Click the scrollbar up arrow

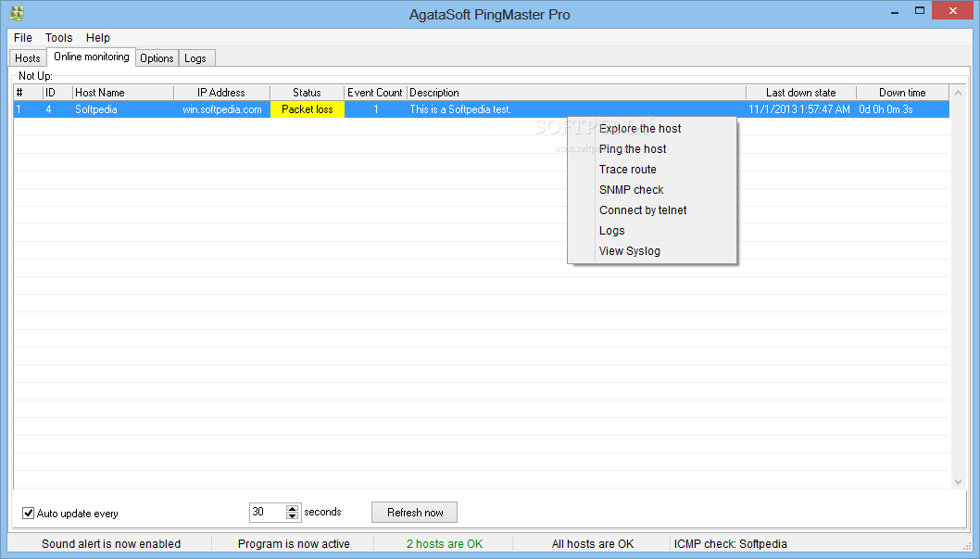click(958, 93)
